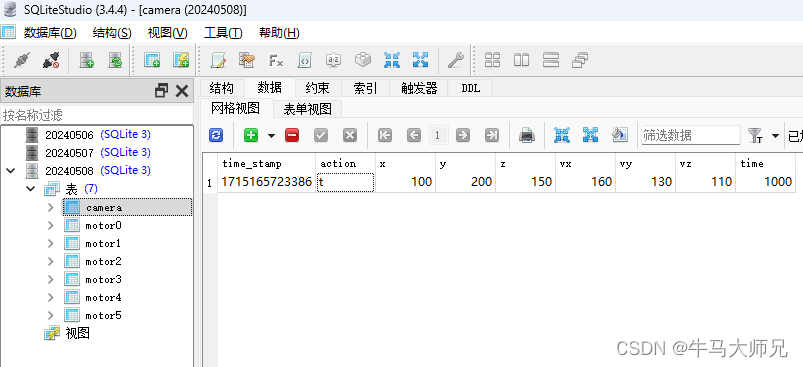This screenshot has height=367, width=803.
Task: Select the motor3 table in tree
Action: point(103,279)
